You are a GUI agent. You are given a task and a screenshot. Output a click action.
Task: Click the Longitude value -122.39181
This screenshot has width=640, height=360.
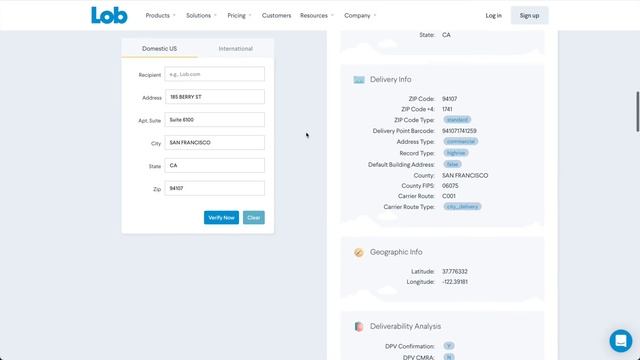[x=455, y=282]
